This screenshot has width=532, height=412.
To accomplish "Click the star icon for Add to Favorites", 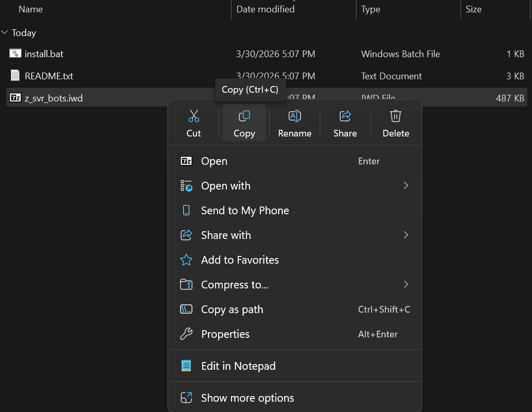I will [186, 260].
